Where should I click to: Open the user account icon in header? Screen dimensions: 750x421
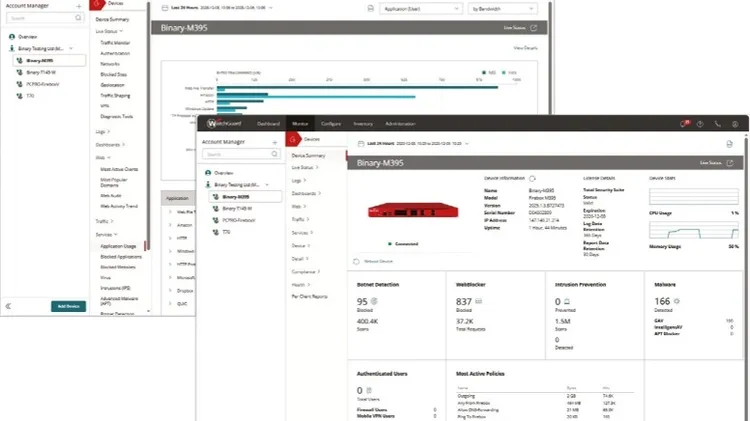click(x=733, y=123)
